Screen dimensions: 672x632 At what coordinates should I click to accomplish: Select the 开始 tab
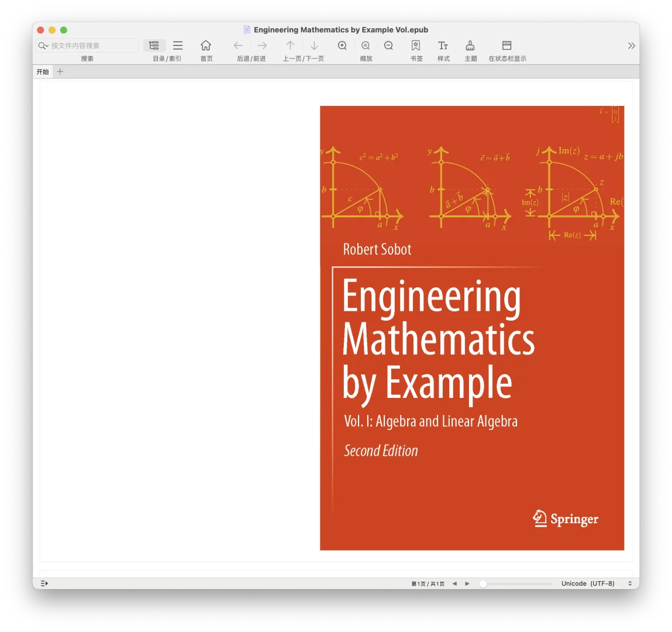[x=43, y=71]
